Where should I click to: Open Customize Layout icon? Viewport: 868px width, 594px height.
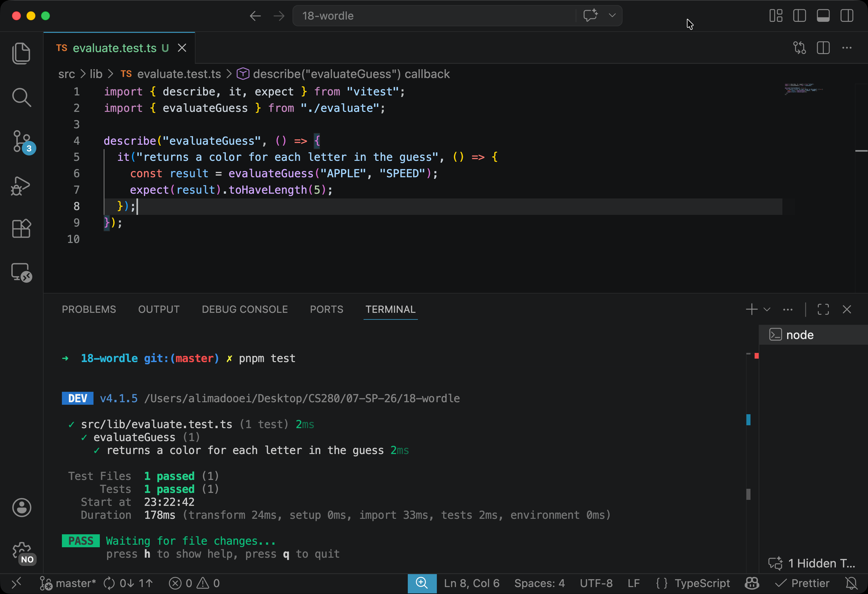point(776,16)
